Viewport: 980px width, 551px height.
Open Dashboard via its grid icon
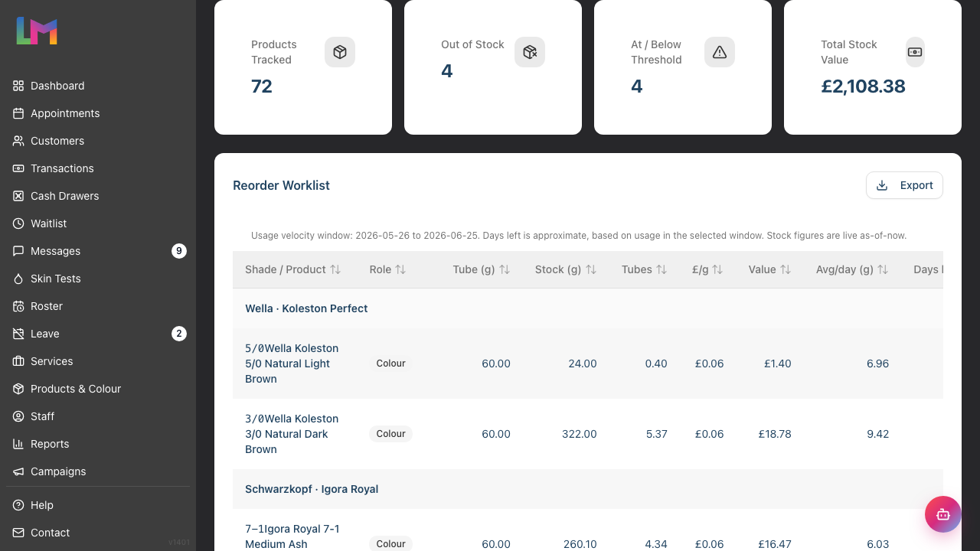click(18, 86)
